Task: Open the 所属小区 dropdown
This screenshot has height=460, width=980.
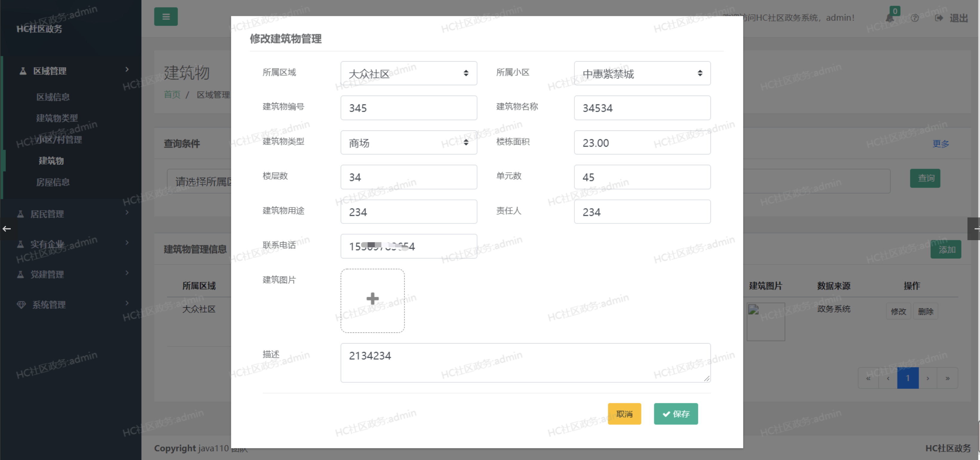Action: [x=642, y=73]
